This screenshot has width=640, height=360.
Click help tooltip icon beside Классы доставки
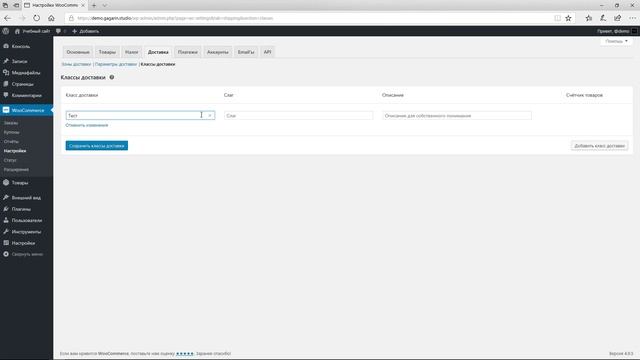(112, 77)
